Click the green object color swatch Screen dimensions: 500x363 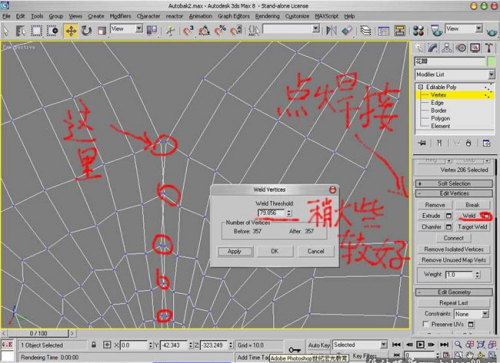tap(491, 61)
